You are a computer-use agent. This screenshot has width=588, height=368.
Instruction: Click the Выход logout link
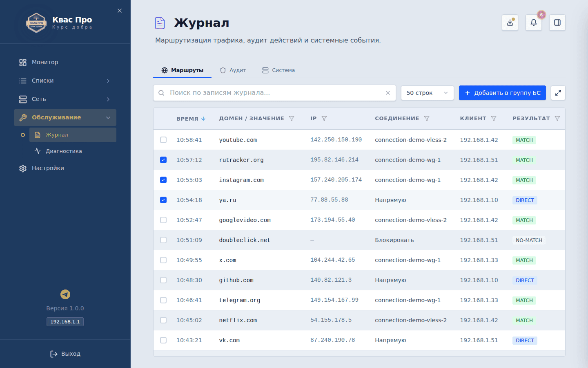tap(65, 354)
